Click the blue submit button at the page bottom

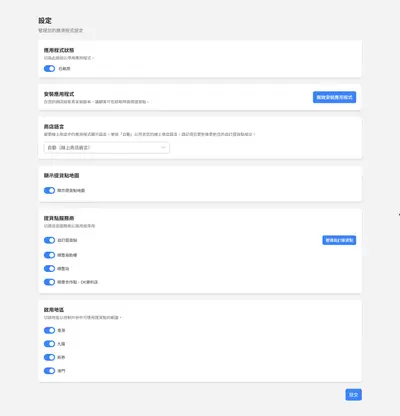353,395
